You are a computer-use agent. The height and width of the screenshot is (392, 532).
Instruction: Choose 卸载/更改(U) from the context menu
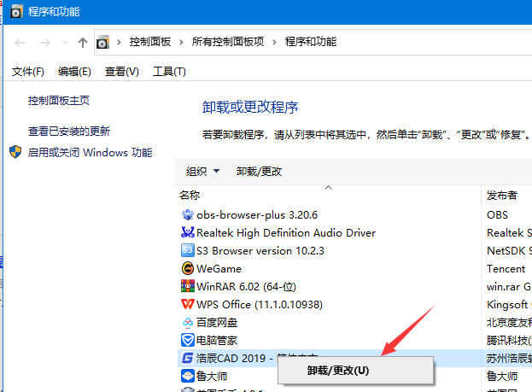point(355,371)
